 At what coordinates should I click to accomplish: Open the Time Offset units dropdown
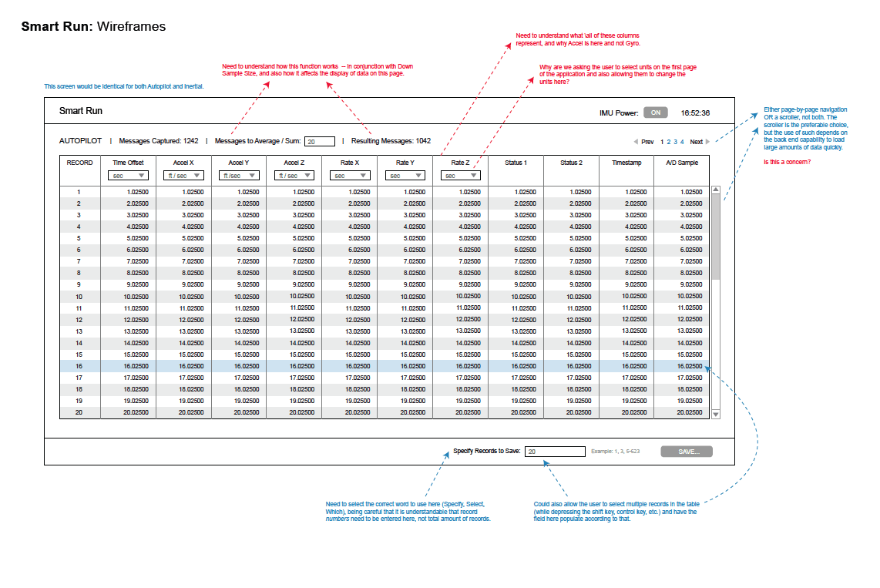click(128, 176)
